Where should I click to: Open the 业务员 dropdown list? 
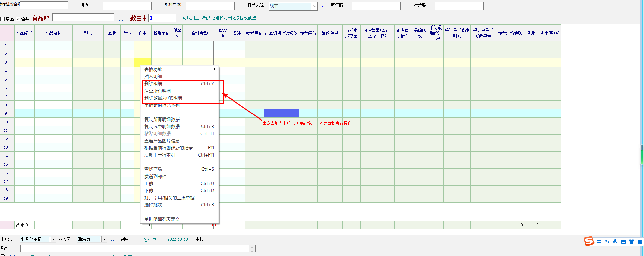coord(104,239)
